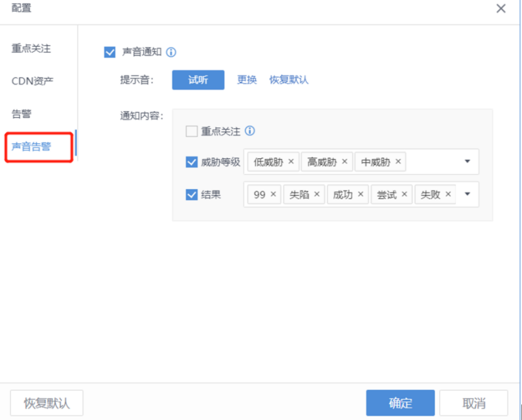This screenshot has height=420, width=522.
Task: Uncheck the 威胁等级 checkbox
Action: [192, 162]
